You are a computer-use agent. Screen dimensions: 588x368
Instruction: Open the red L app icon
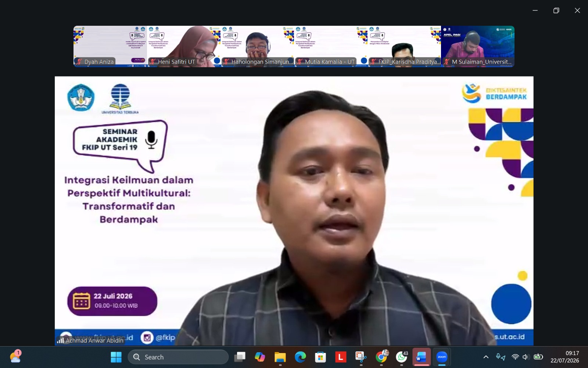pos(341,357)
